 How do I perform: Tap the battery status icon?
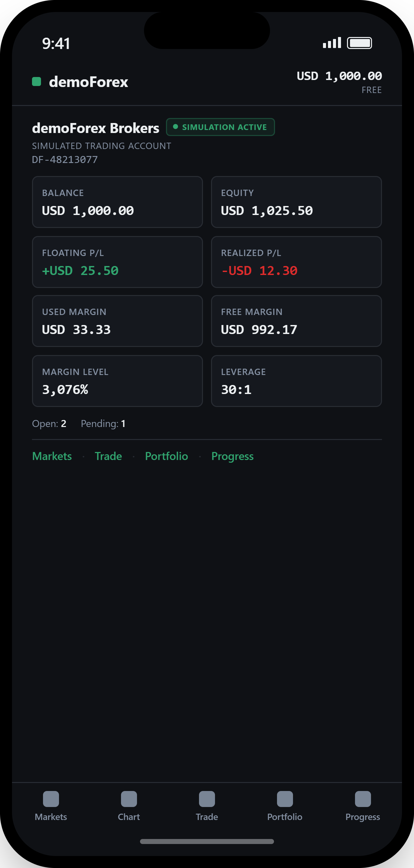point(359,43)
